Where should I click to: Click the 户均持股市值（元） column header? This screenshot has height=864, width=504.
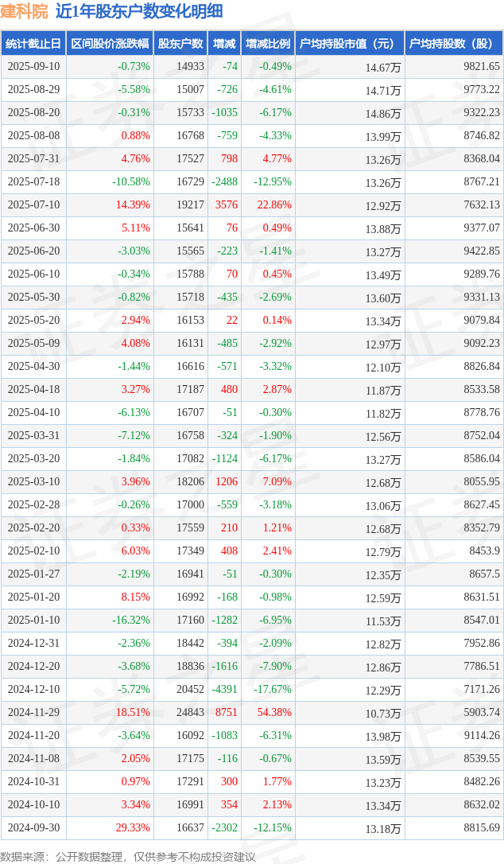point(351,44)
